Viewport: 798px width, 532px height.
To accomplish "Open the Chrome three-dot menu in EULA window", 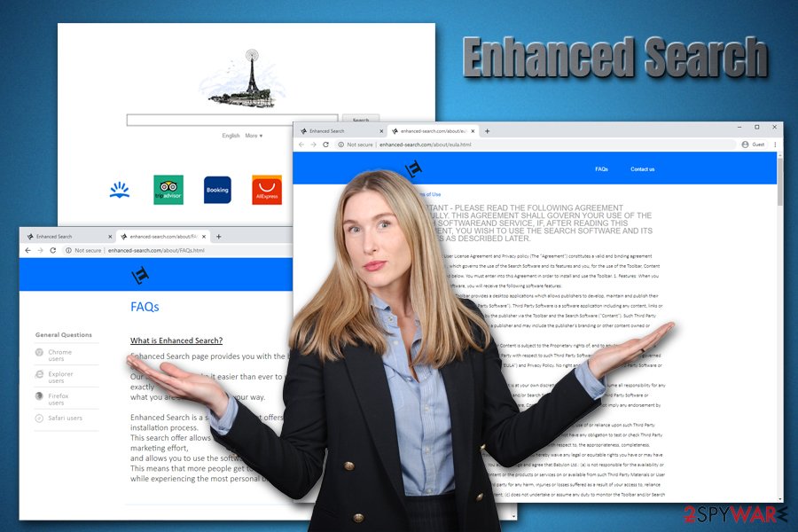I will click(x=775, y=145).
